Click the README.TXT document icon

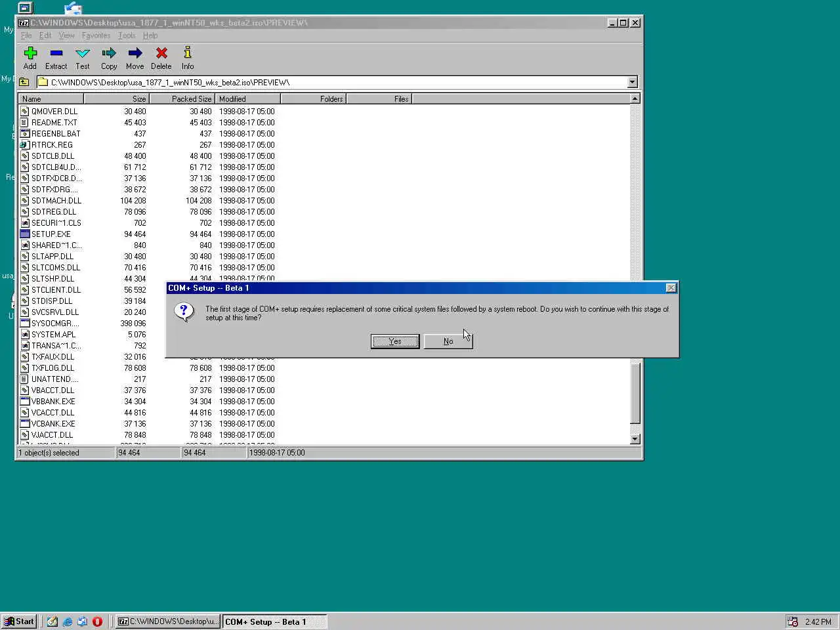(25, 122)
